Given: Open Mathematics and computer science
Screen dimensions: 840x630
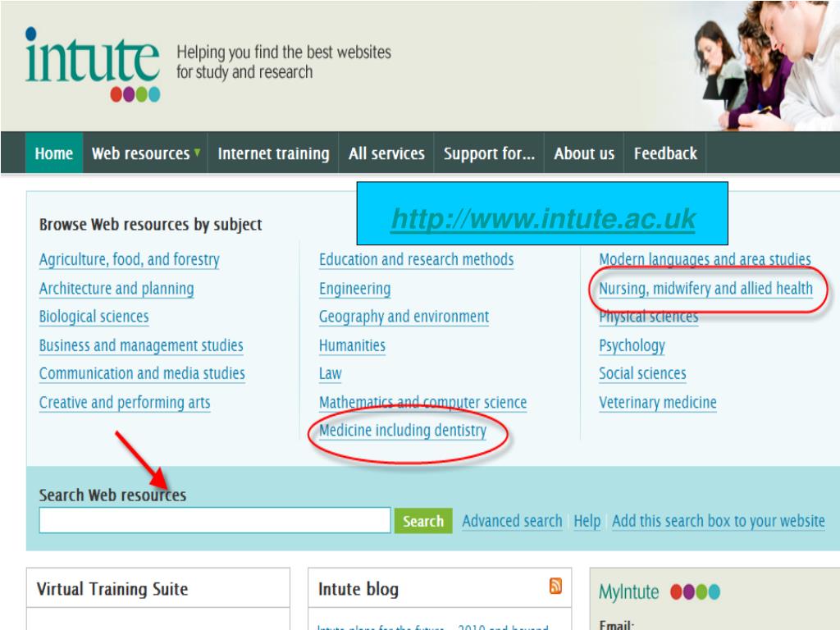Looking at the screenshot, I should [422, 402].
